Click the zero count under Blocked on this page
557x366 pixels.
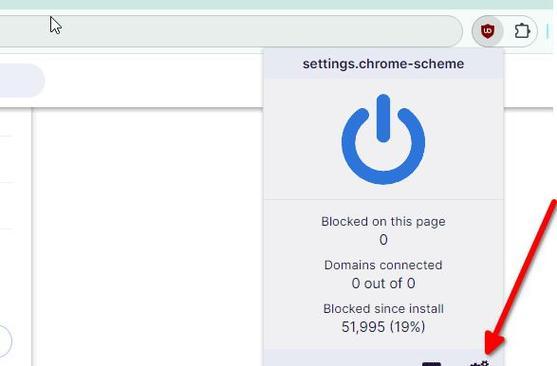tap(383, 240)
